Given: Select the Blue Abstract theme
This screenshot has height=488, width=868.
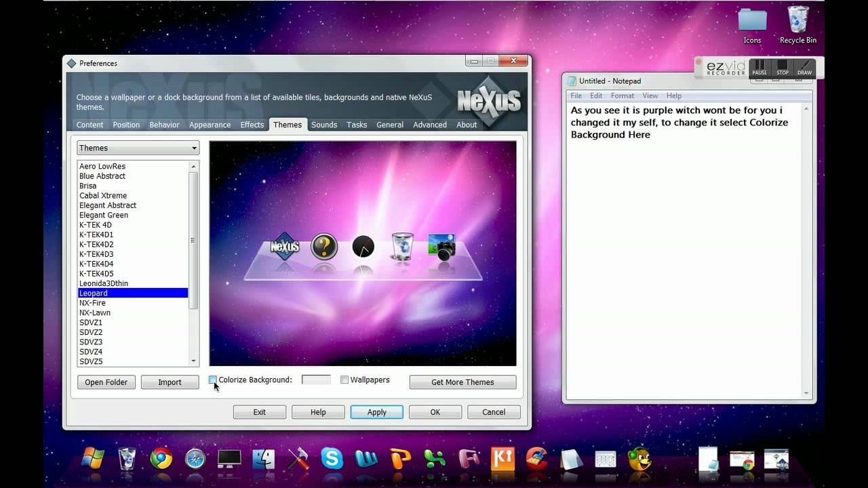Looking at the screenshot, I should pyautogui.click(x=132, y=176).
